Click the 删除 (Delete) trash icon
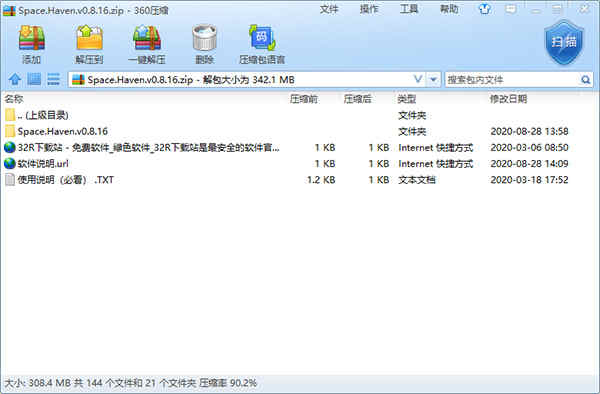Image resolution: width=600 pixels, height=394 pixels. (204, 37)
